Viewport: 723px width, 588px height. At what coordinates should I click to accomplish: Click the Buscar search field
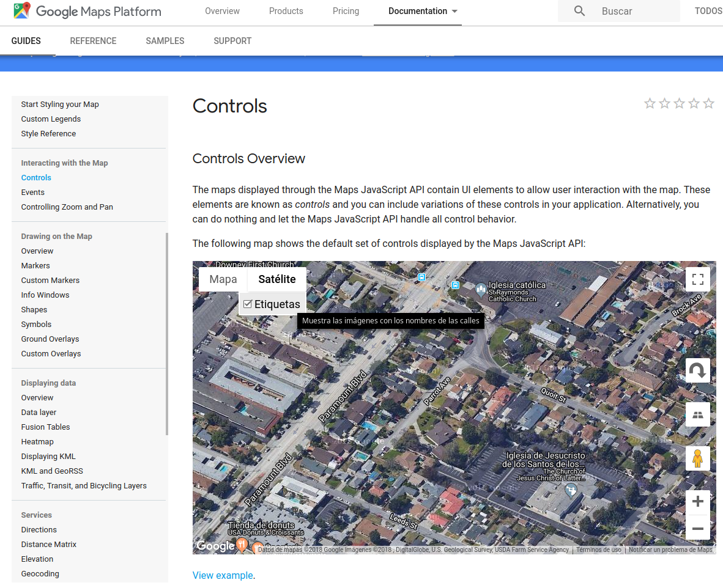click(636, 11)
